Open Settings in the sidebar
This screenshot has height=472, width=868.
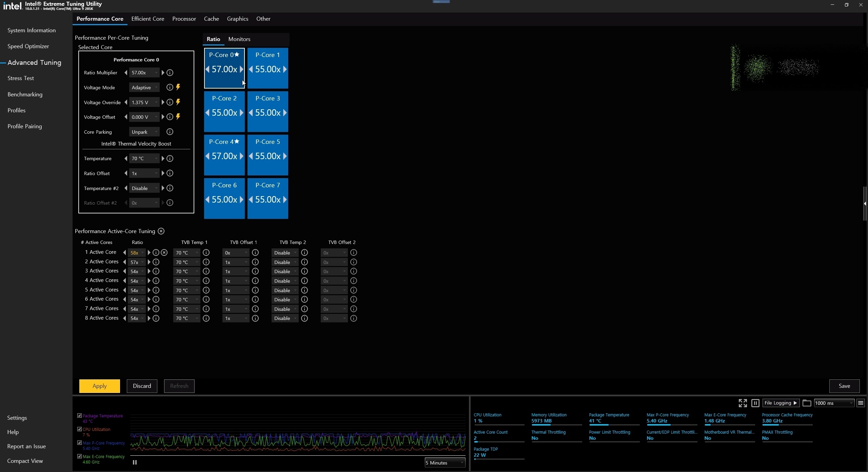pyautogui.click(x=17, y=418)
